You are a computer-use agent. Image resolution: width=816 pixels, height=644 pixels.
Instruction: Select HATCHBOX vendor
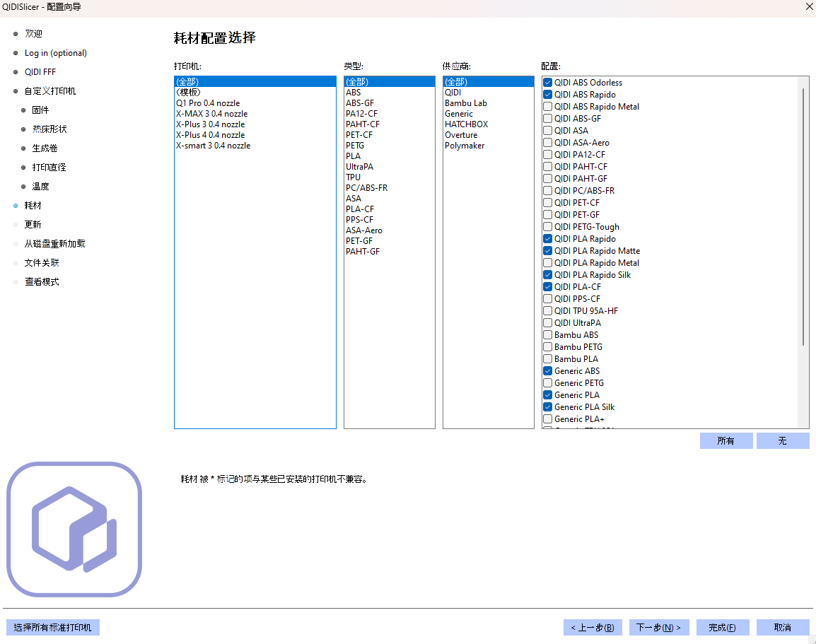[488, 124]
